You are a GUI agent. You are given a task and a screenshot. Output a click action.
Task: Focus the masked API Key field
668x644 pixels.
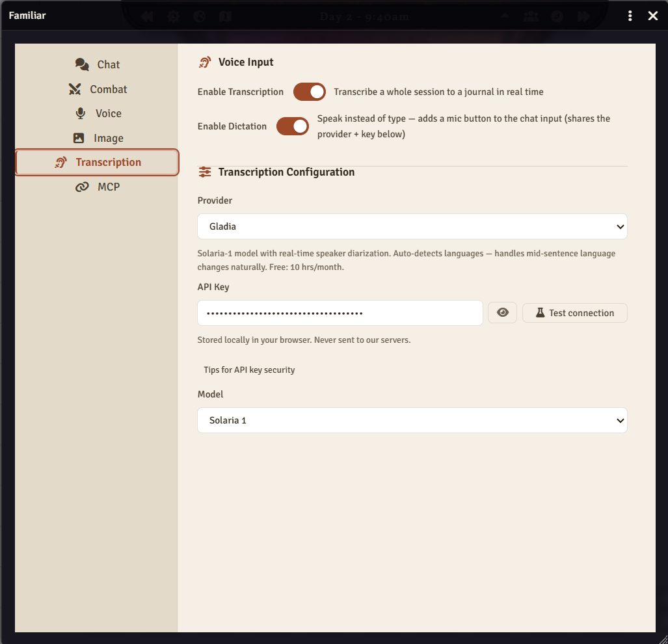340,313
